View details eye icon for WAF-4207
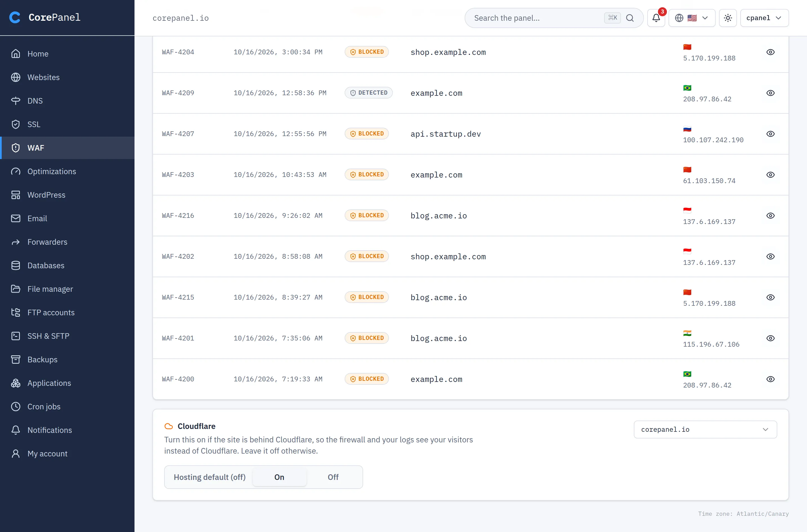Image resolution: width=807 pixels, height=532 pixels. pyautogui.click(x=770, y=134)
